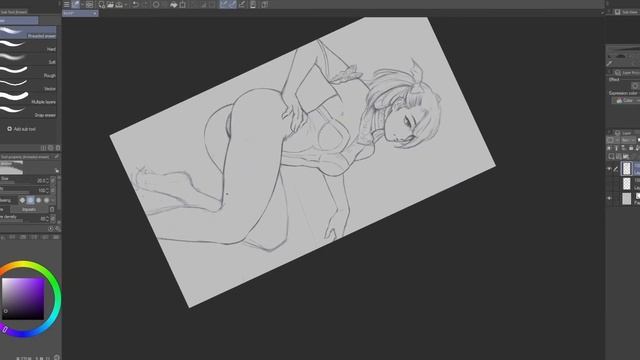Screen dimensions: 640x360
Task: Select the second anti-aliasing option
Action: 31,200
